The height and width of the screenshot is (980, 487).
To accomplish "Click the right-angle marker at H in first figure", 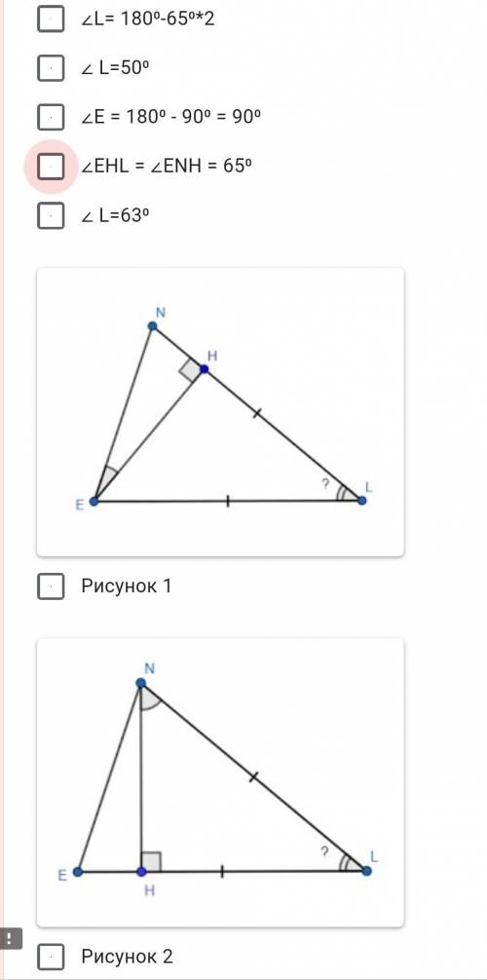I will [x=189, y=370].
